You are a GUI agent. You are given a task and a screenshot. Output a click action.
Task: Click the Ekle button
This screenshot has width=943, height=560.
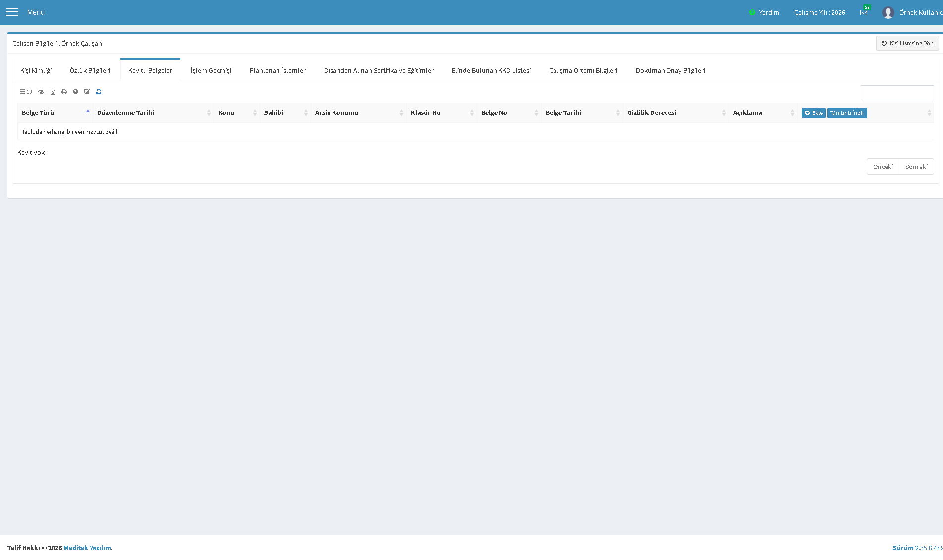[x=813, y=113]
